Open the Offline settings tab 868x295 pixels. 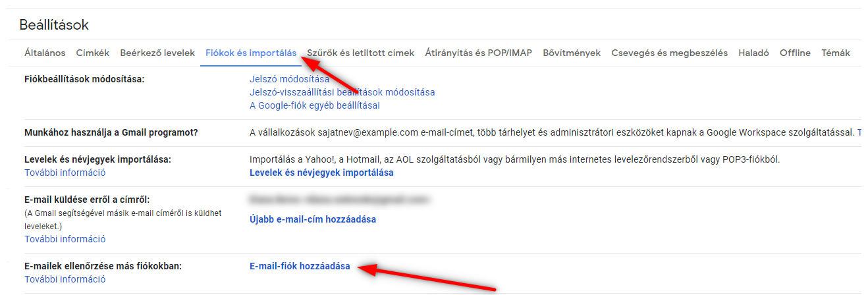(x=795, y=53)
